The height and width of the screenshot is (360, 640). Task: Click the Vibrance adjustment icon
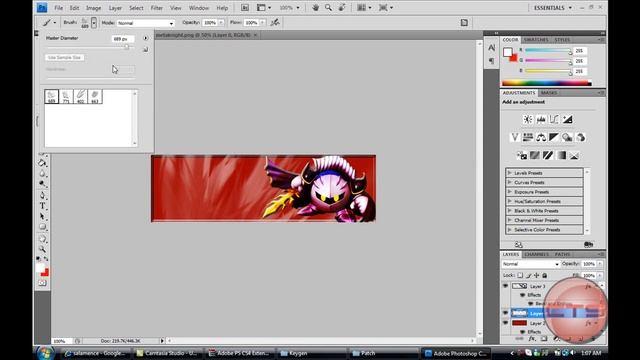point(515,137)
